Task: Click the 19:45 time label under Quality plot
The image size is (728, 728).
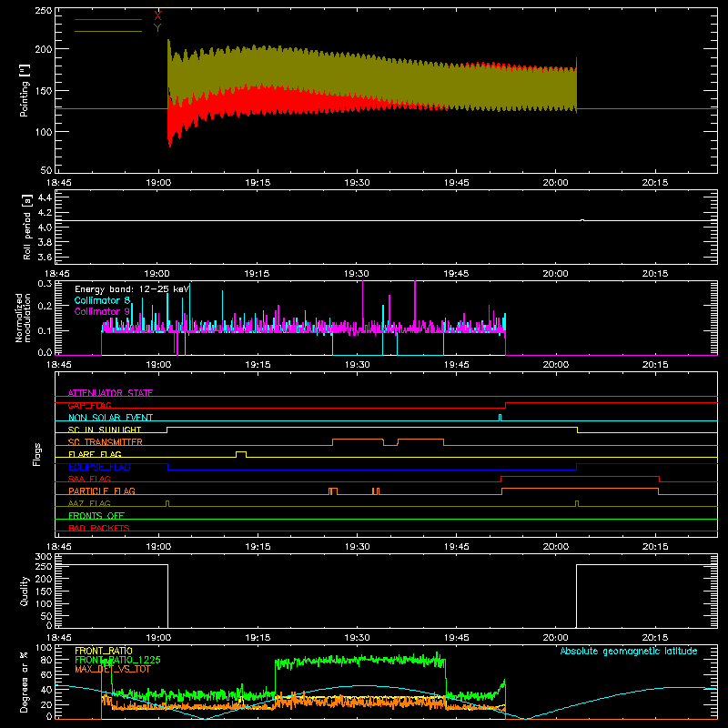Action: click(x=457, y=638)
